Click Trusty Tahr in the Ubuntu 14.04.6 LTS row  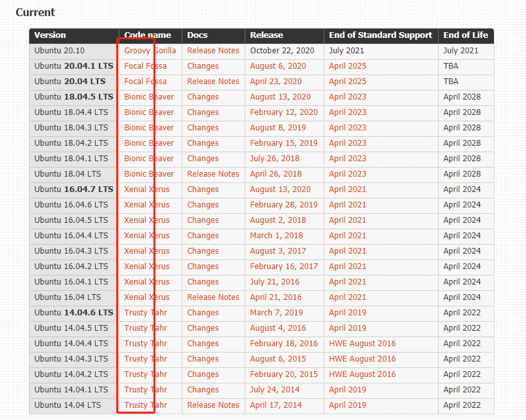point(146,313)
